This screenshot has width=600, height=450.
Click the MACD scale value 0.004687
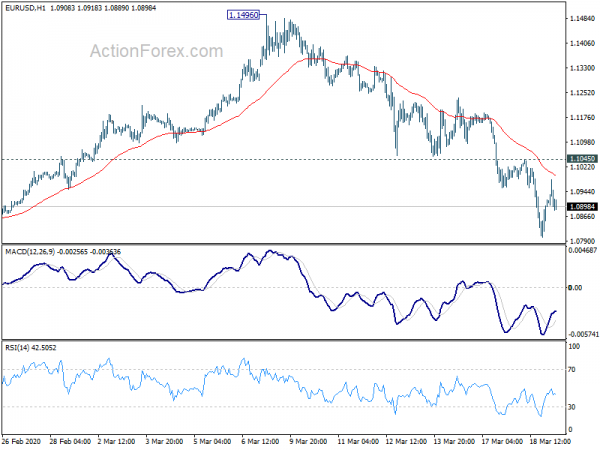pos(583,250)
